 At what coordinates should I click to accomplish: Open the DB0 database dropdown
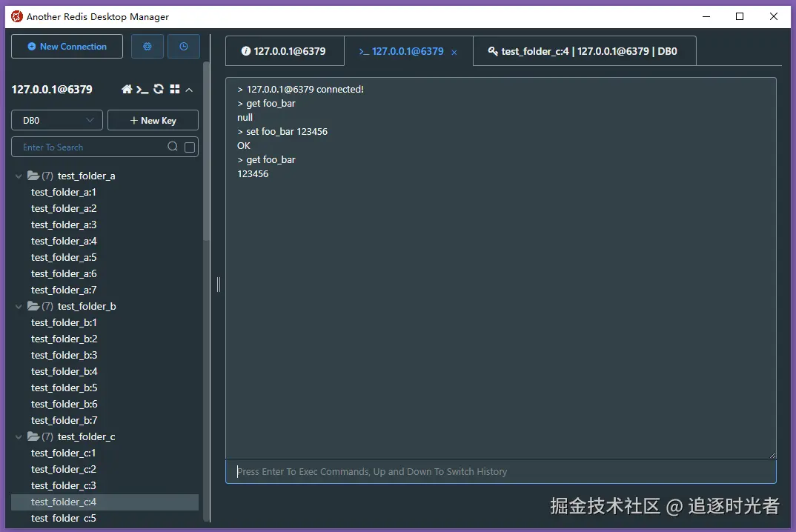coord(57,120)
